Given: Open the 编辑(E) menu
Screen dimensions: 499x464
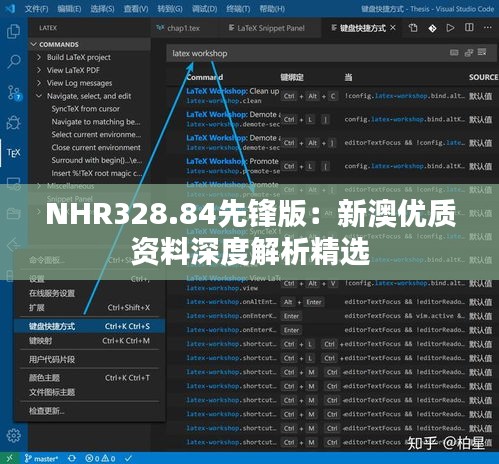Looking at the screenshot, I should click(x=69, y=9).
